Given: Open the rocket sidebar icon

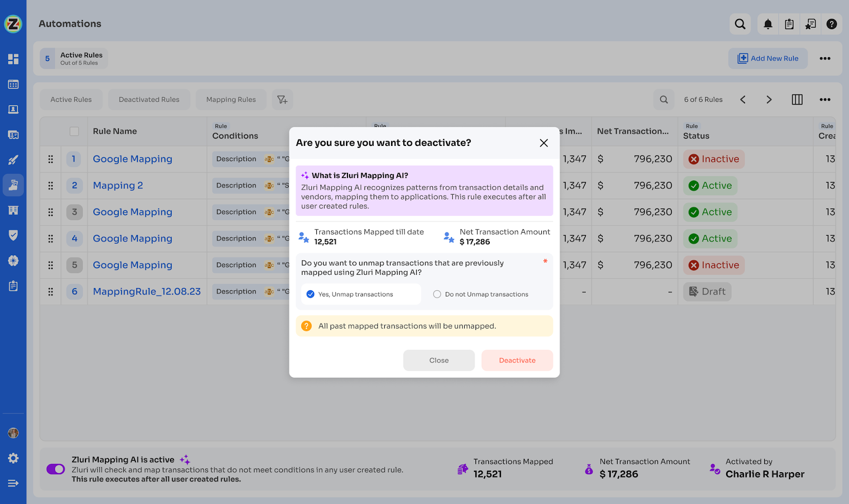Looking at the screenshot, I should tap(13, 160).
